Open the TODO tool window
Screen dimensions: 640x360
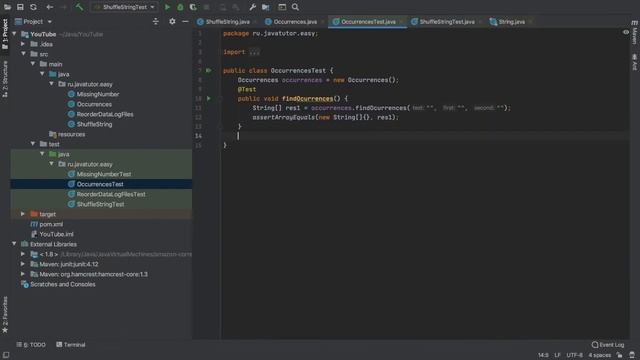point(31,344)
